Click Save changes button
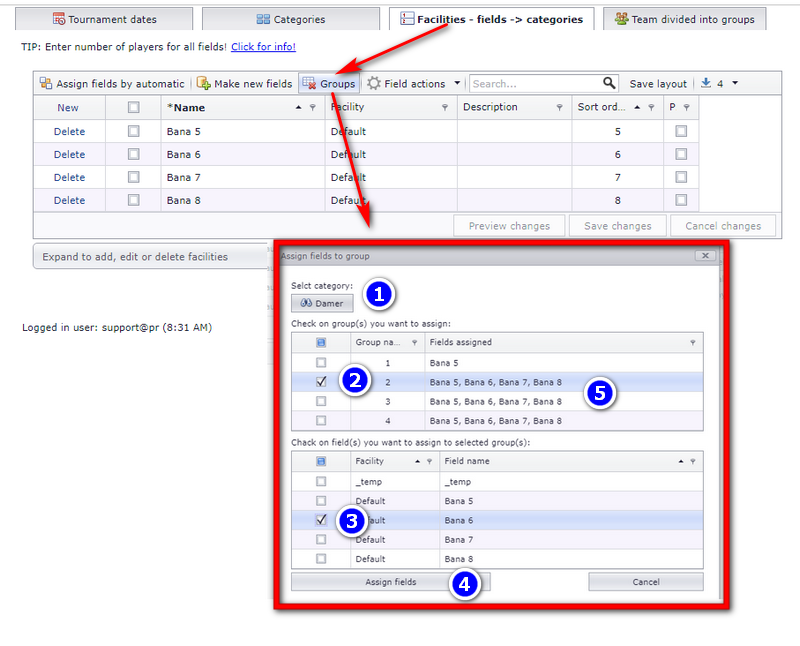This screenshot has height=646, width=800. [618, 226]
